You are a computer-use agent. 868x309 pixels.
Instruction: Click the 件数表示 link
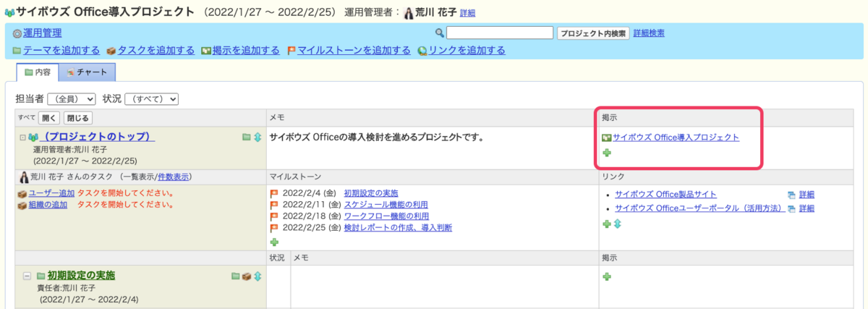pos(173,177)
